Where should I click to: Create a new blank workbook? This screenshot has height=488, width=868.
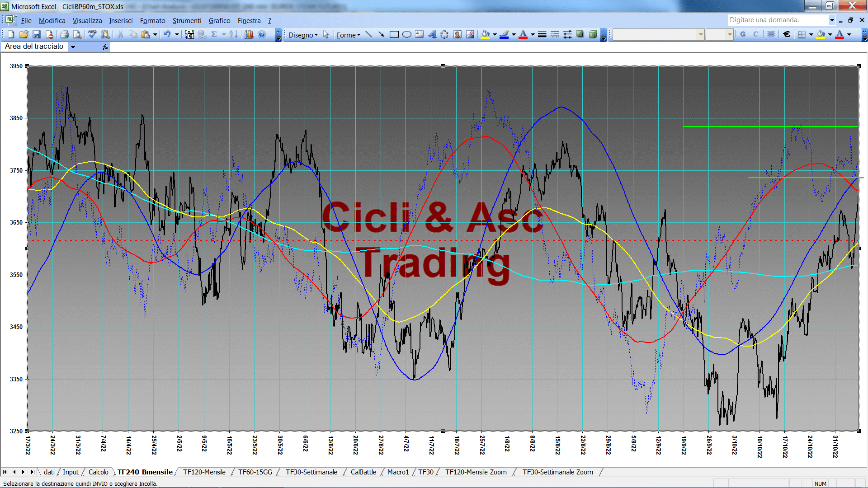pyautogui.click(x=11, y=34)
